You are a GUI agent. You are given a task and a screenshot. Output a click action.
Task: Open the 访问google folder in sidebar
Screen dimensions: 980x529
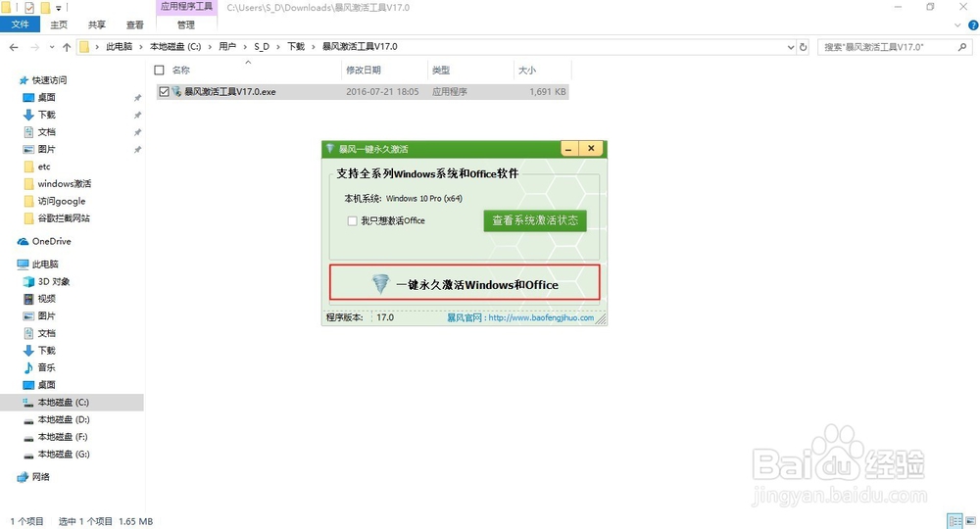61,201
